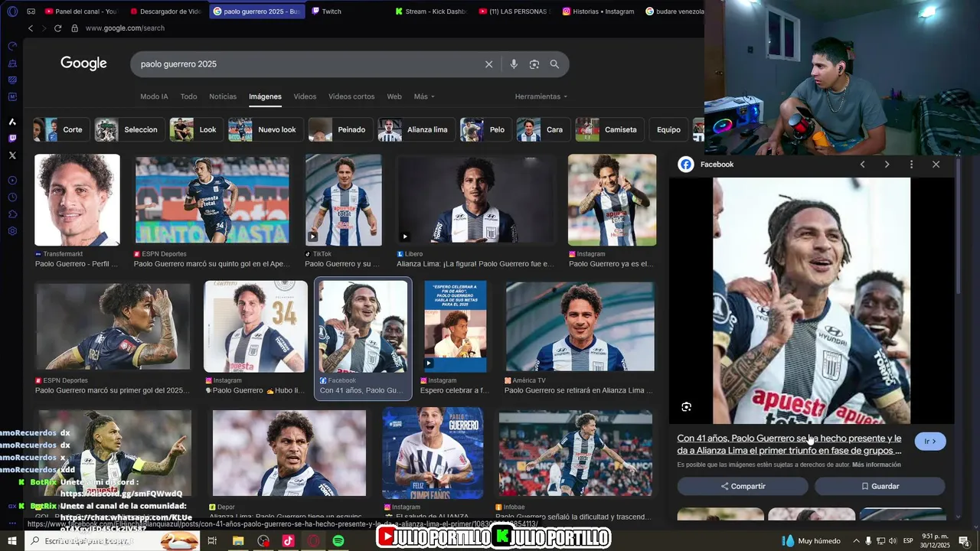Open GX Control speedometer icon in sidebar

point(12,46)
